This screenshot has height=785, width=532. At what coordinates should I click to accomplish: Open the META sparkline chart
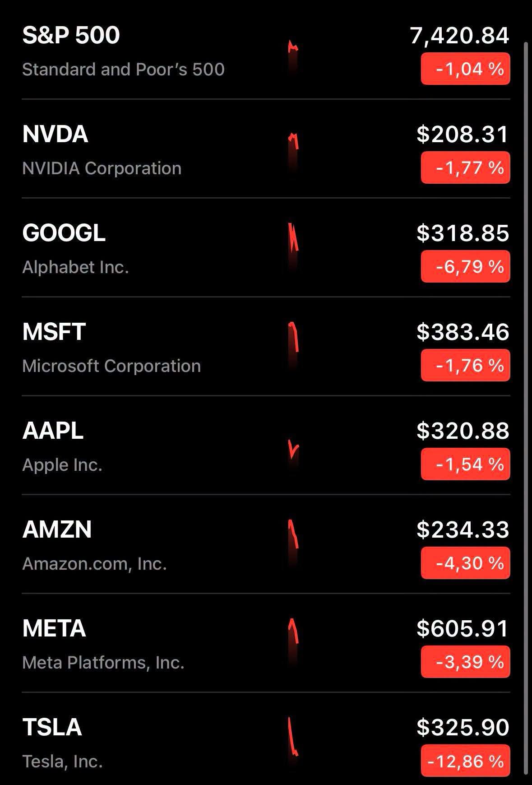click(x=293, y=641)
